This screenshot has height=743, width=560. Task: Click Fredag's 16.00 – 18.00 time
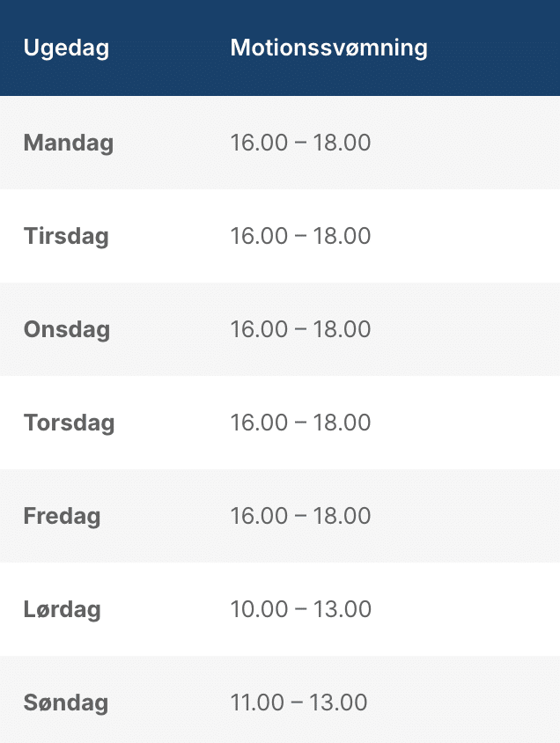click(x=300, y=516)
